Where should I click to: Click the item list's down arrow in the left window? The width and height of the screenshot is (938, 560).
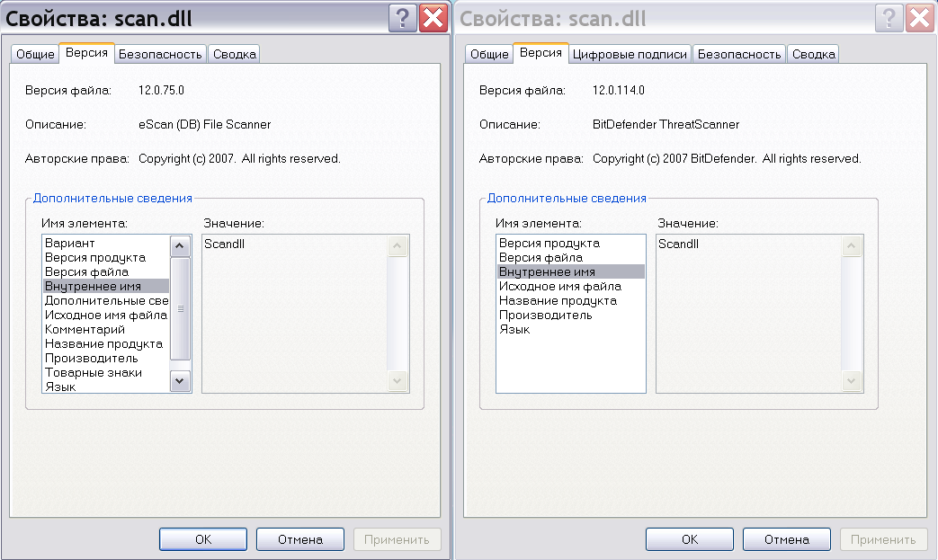(x=180, y=381)
